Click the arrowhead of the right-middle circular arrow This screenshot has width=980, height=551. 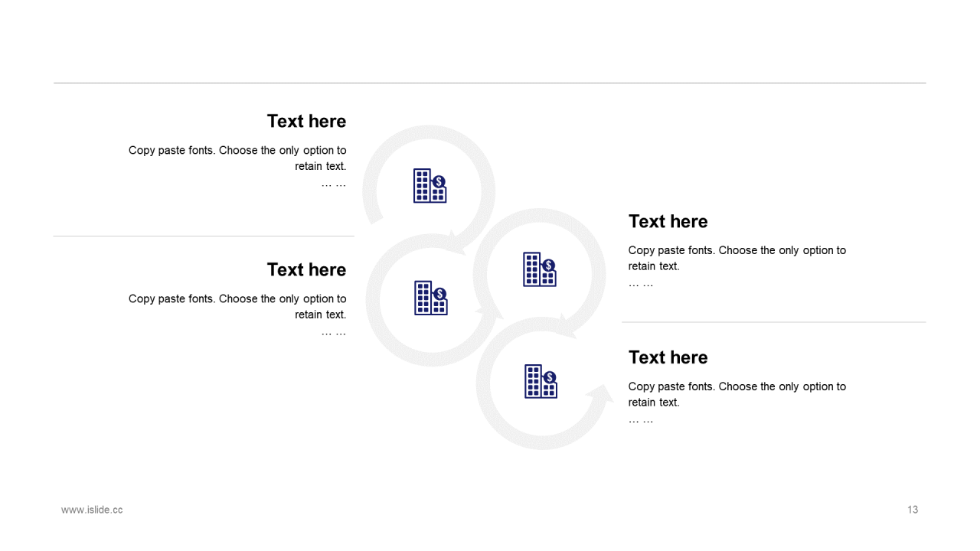pyautogui.click(x=567, y=328)
